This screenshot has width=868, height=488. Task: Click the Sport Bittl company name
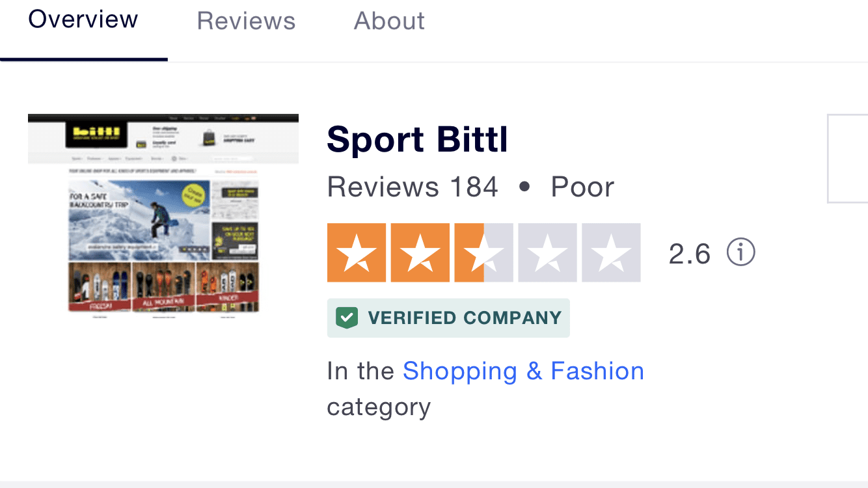coord(417,139)
